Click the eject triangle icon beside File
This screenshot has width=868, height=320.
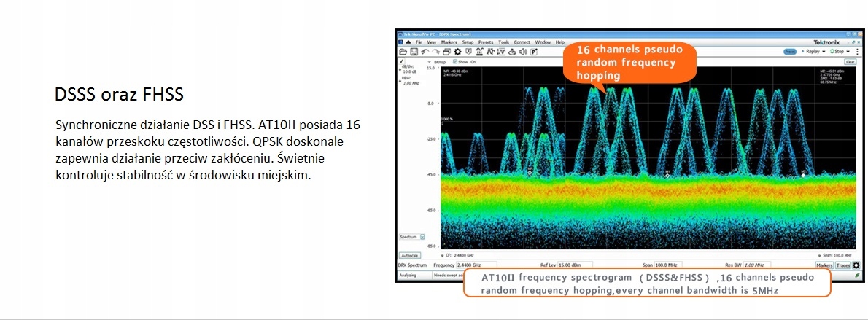[x=408, y=42]
